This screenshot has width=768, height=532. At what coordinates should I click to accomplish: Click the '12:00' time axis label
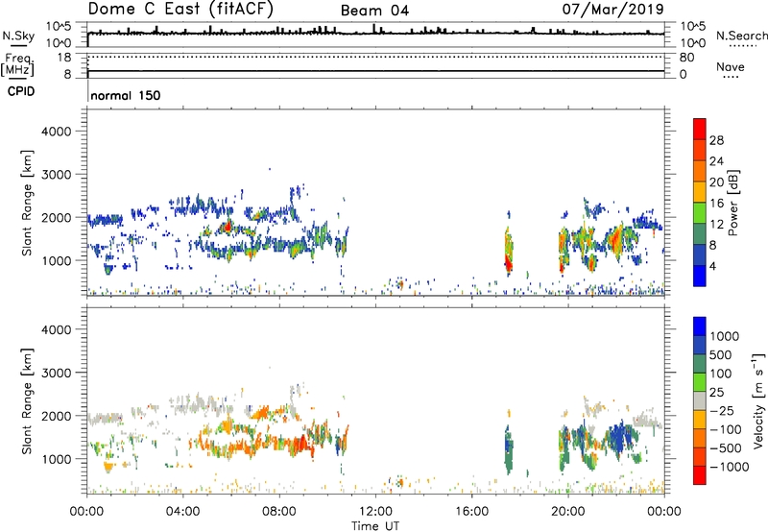click(x=375, y=512)
